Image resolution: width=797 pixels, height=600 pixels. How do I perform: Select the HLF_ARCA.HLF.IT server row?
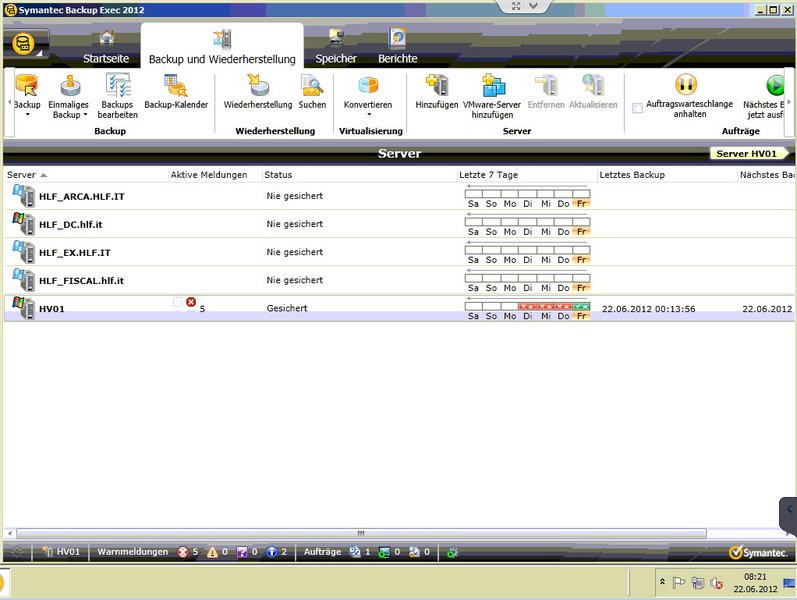coord(399,196)
